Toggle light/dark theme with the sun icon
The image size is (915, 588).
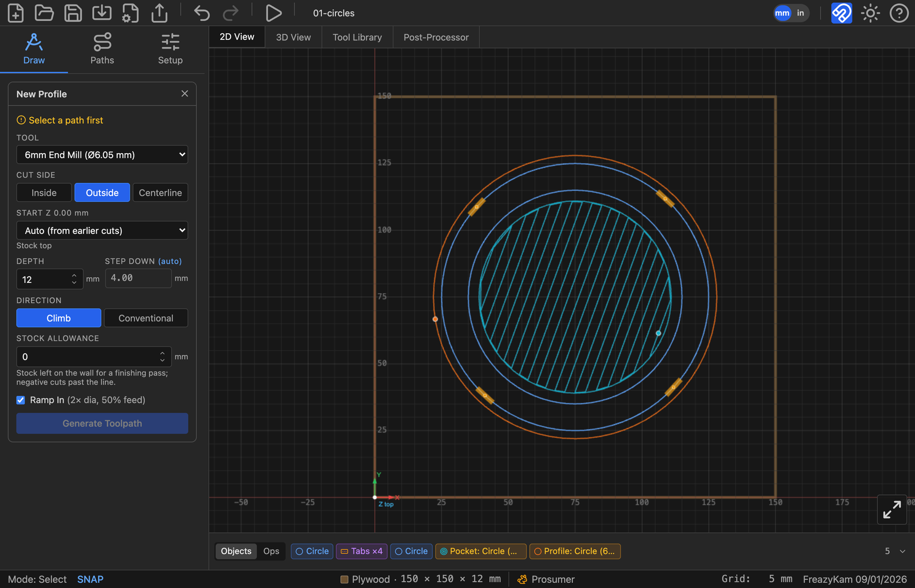click(x=870, y=13)
